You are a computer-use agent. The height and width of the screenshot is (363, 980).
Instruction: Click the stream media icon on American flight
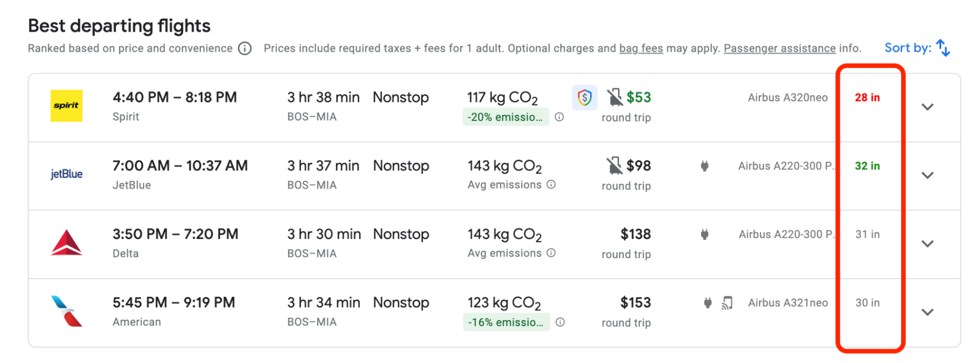click(727, 303)
